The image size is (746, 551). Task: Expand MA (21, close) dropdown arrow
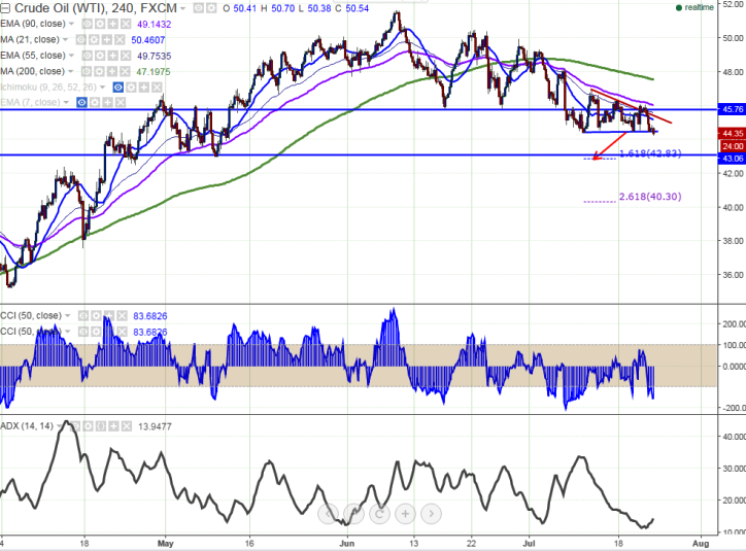(65, 39)
